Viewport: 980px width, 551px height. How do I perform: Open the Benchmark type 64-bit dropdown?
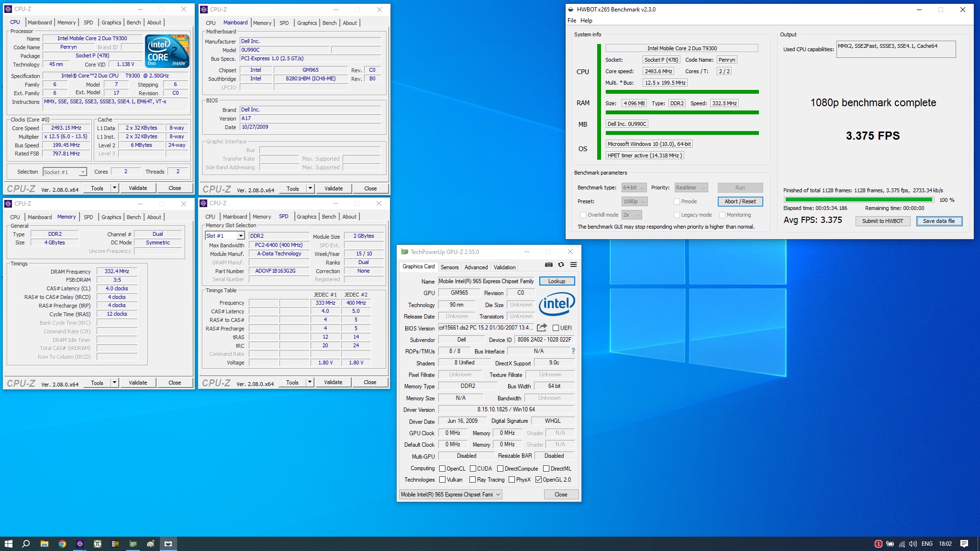pos(634,187)
